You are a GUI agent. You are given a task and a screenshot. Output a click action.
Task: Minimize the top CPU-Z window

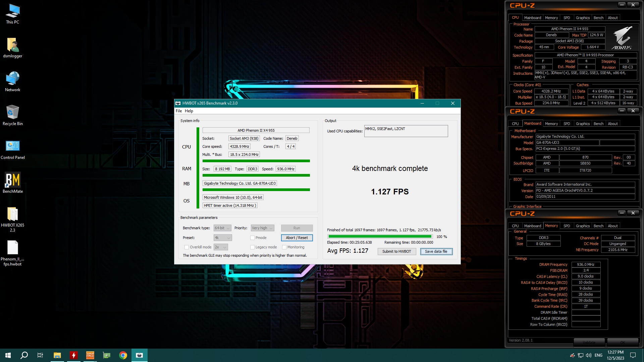(x=622, y=5)
